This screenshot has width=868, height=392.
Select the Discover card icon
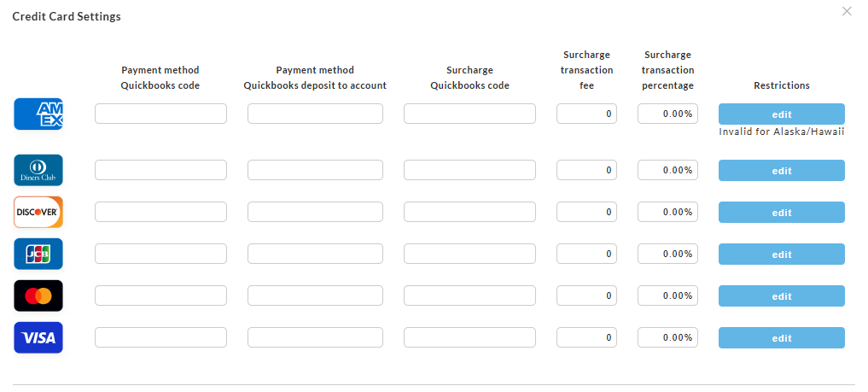38,212
